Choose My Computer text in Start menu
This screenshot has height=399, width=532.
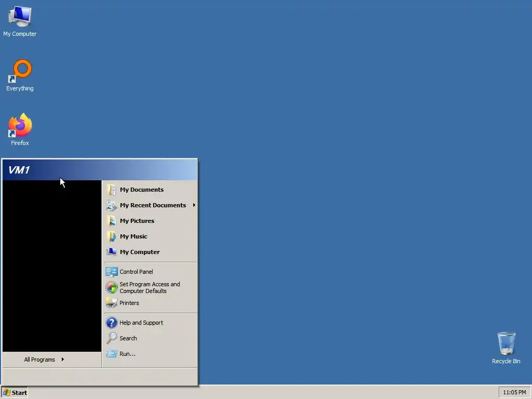click(x=139, y=252)
